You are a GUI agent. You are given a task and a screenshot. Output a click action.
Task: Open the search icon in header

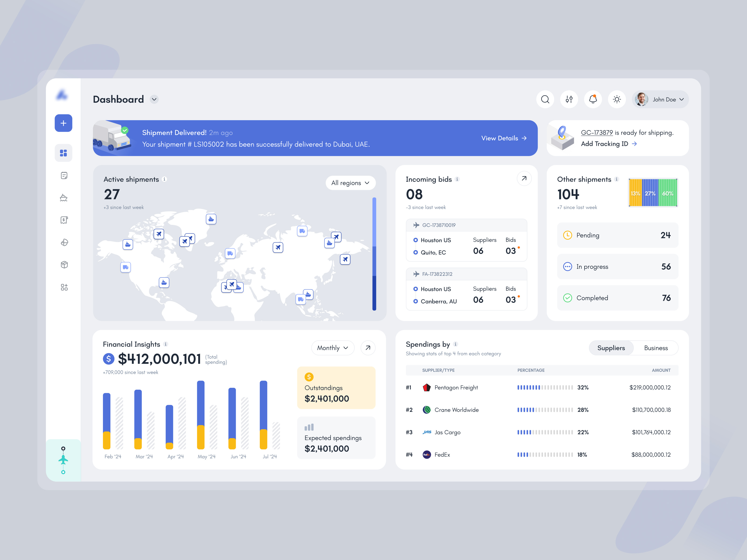pos(545,99)
